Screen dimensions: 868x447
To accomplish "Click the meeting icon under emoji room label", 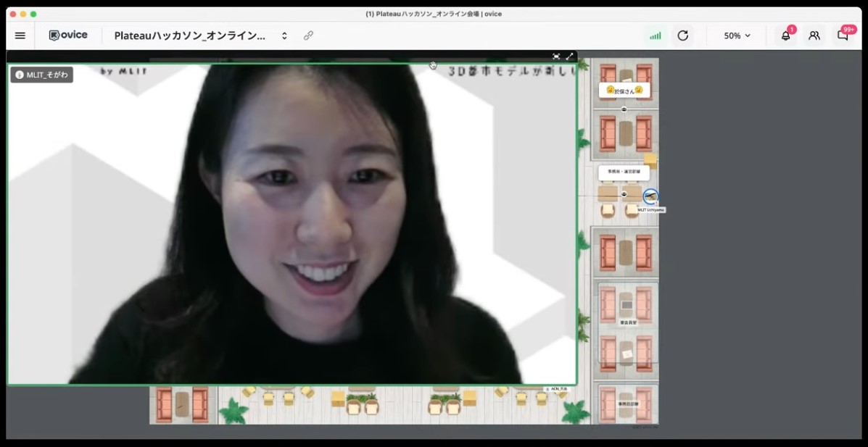I will point(624,109).
